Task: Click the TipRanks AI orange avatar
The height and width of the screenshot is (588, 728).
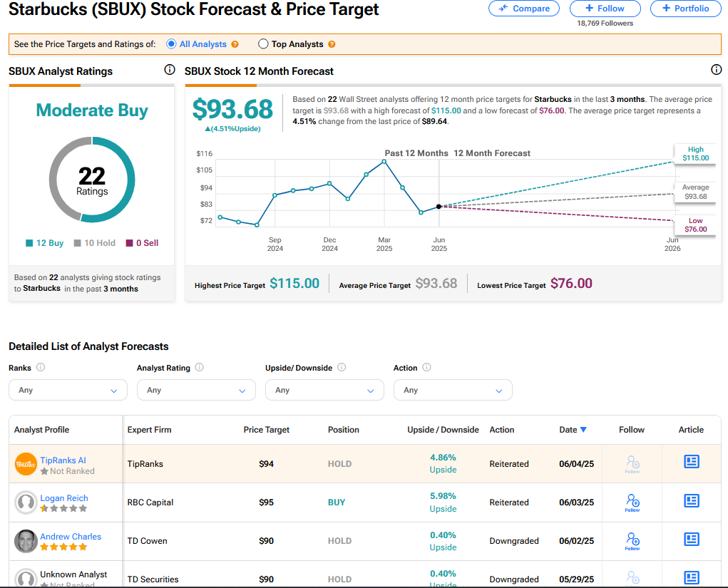Action: tap(26, 464)
